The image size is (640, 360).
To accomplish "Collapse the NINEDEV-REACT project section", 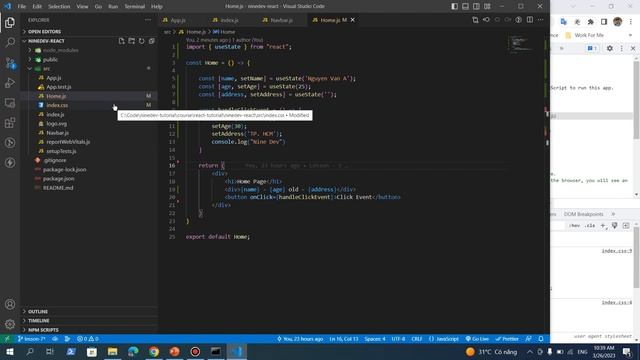I will pyautogui.click(x=46, y=41).
